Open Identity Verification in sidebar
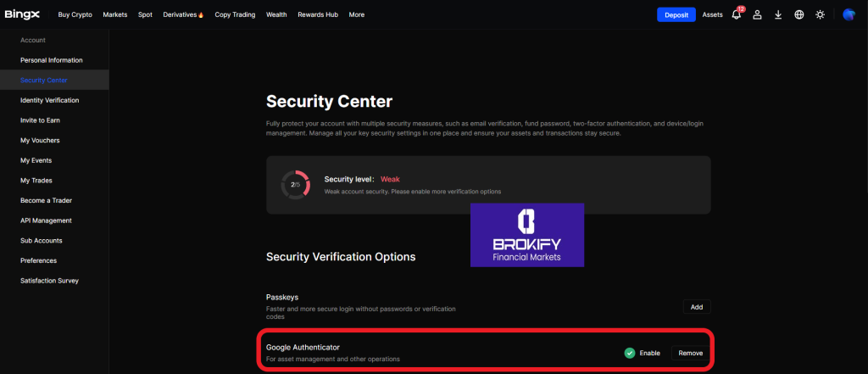Image resolution: width=868 pixels, height=374 pixels. pos(50,100)
